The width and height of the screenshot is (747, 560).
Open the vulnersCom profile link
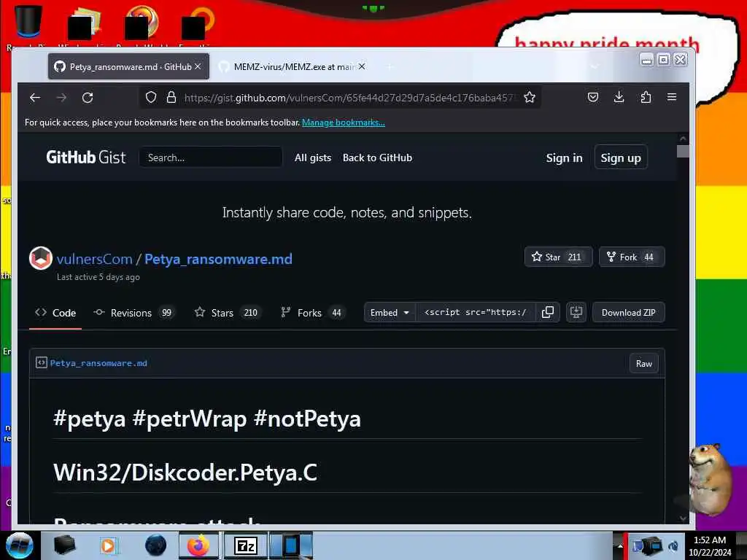[x=94, y=259]
